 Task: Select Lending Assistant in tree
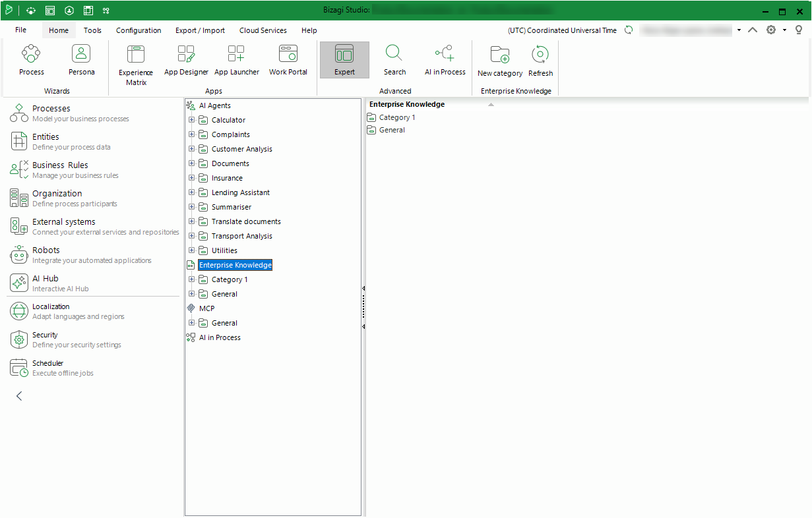(241, 192)
